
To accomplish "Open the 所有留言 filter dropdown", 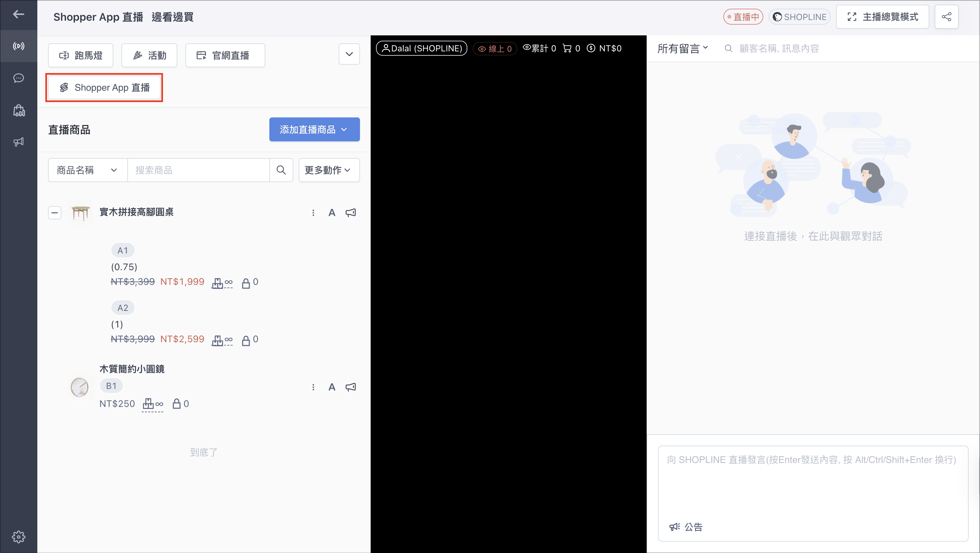I will pos(683,48).
